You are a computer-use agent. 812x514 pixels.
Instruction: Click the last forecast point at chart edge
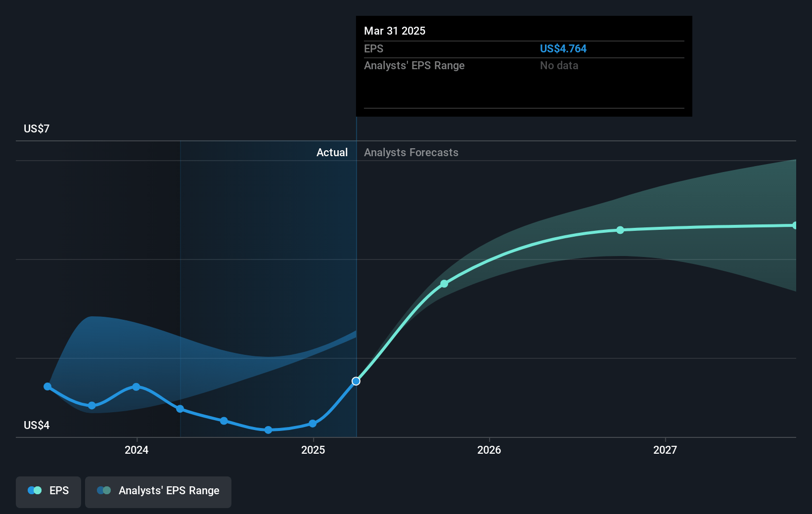pyautogui.click(x=795, y=225)
